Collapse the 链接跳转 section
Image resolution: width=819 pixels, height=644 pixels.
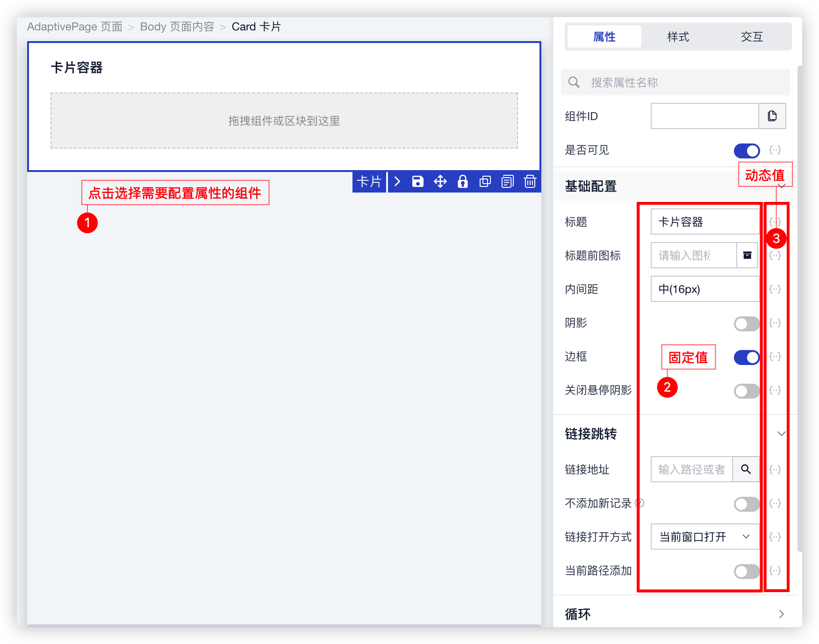781,434
